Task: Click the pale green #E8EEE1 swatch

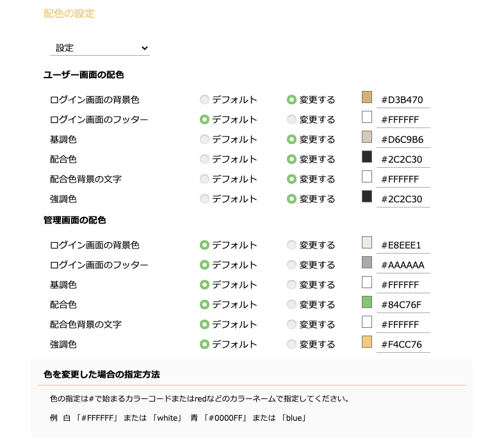Action: 367,242
